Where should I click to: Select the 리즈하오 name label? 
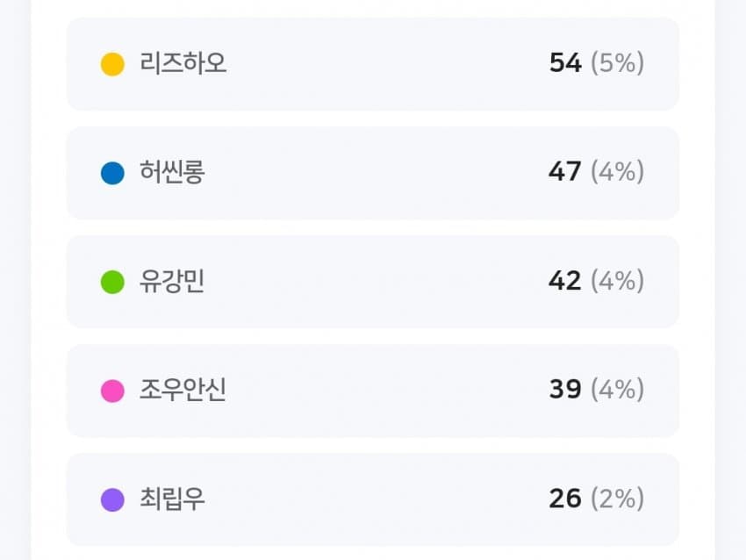tap(183, 63)
